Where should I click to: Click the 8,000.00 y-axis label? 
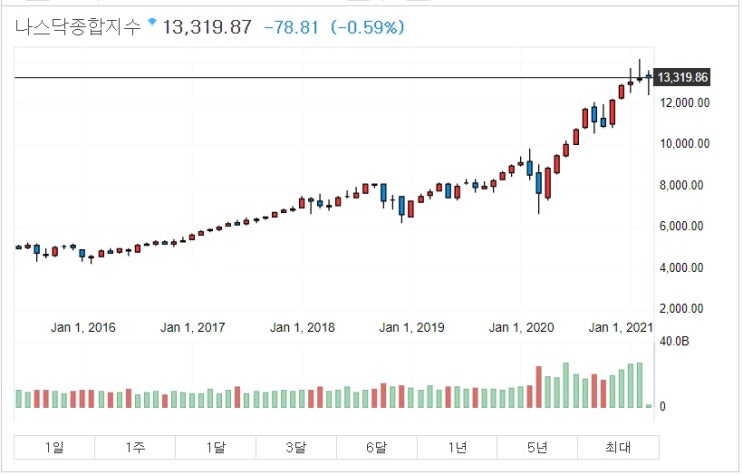click(x=681, y=185)
